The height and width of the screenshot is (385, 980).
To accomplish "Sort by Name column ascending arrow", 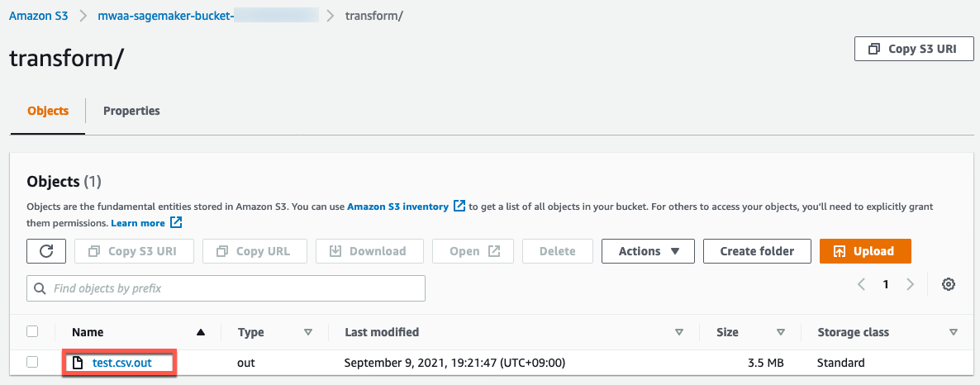I will [x=200, y=332].
